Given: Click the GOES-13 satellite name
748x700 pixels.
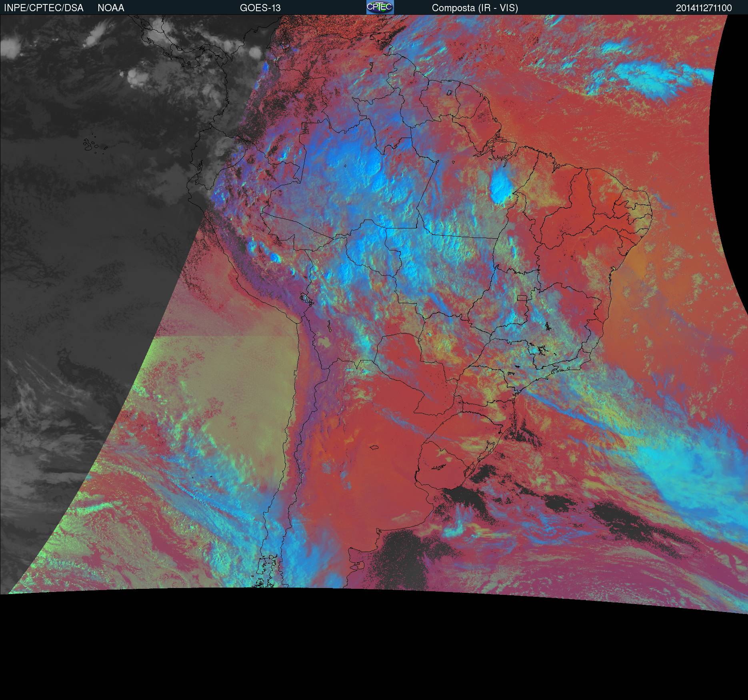Looking at the screenshot, I should [x=260, y=8].
